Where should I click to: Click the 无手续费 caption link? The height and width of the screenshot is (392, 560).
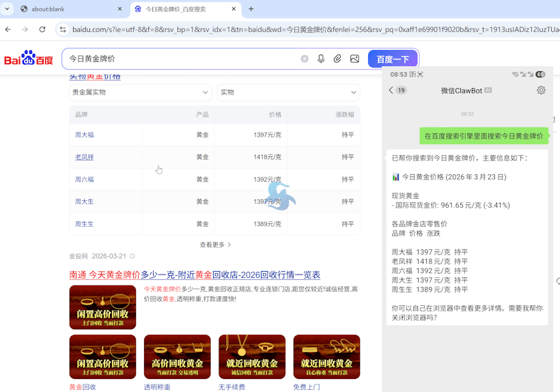tap(232, 387)
